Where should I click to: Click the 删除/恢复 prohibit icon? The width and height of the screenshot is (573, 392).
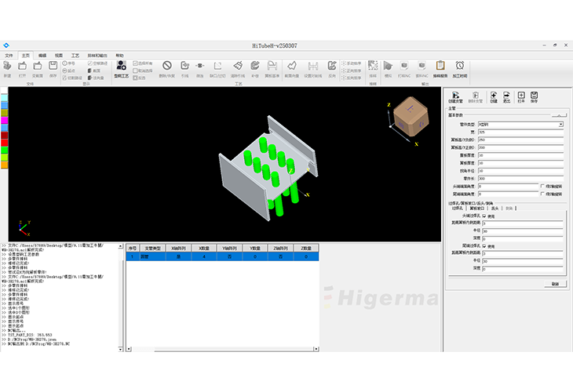166,68
